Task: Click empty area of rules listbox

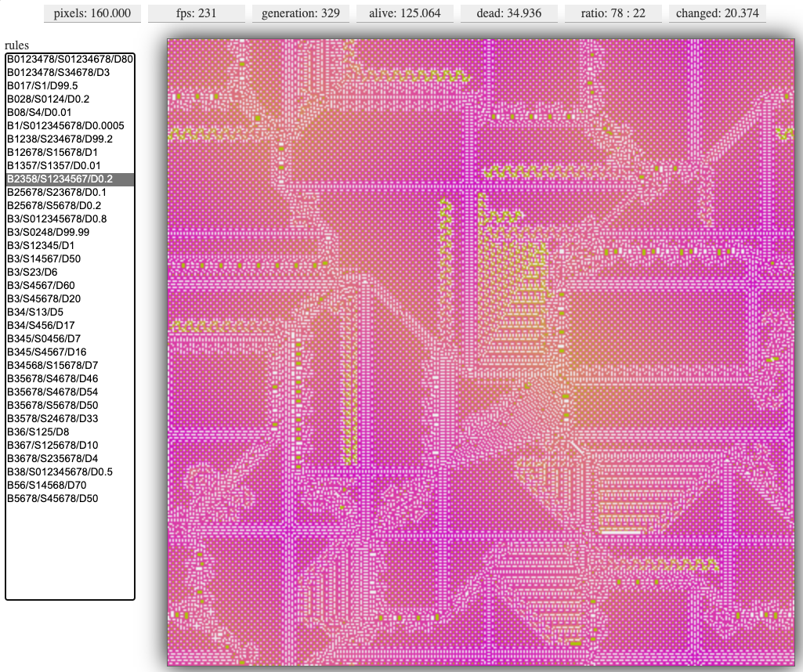Action: [70, 552]
